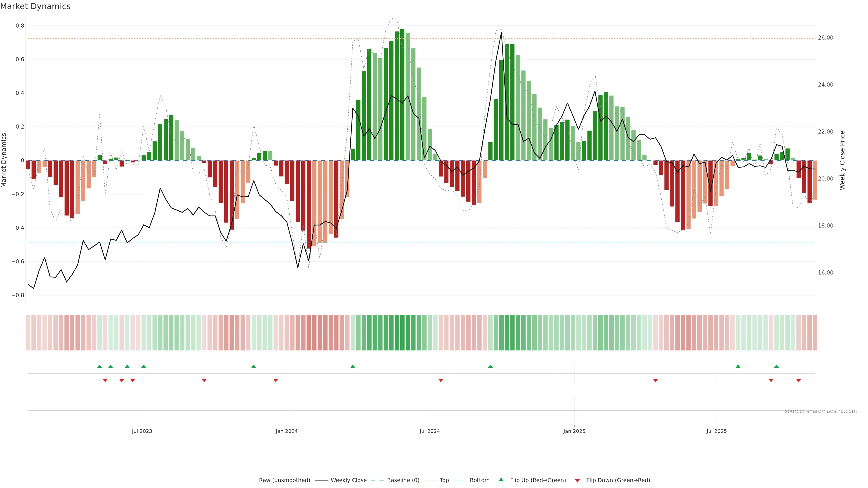This screenshot has width=868, height=488.
Task: Click the Market Dynamics chart title
Action: tap(35, 6)
